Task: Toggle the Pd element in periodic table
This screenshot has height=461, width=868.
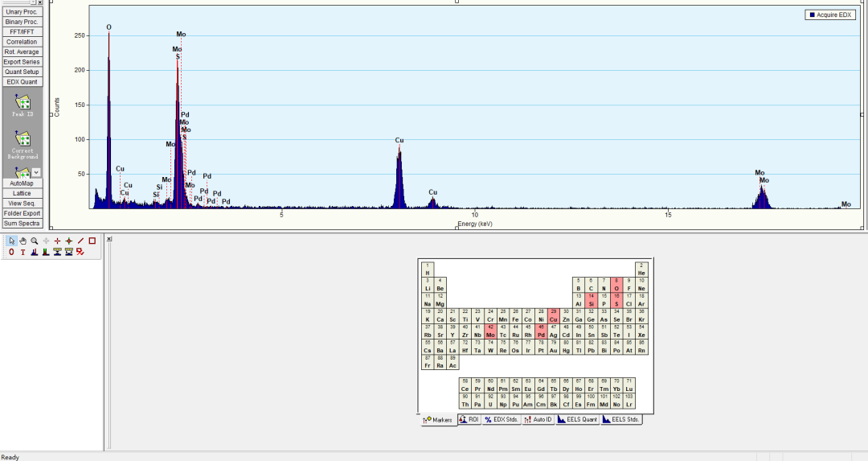Action: coord(541,331)
